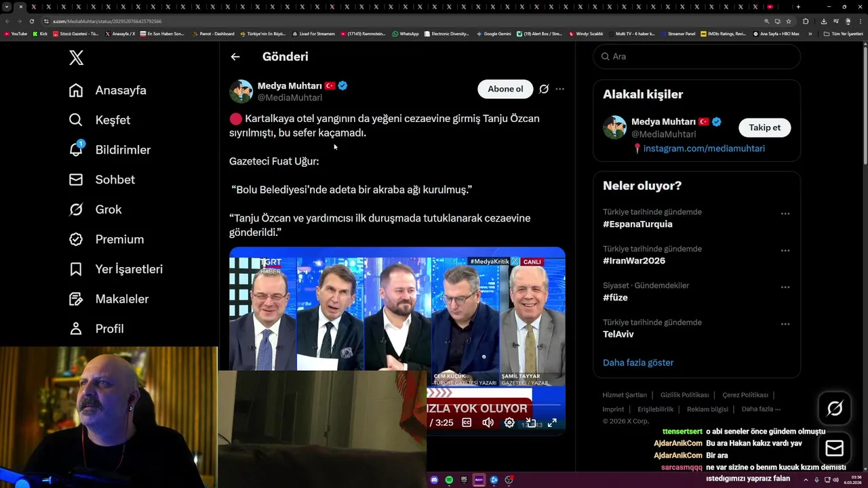The height and width of the screenshot is (488, 868).
Task: Click the Ara search field
Action: [697, 56]
